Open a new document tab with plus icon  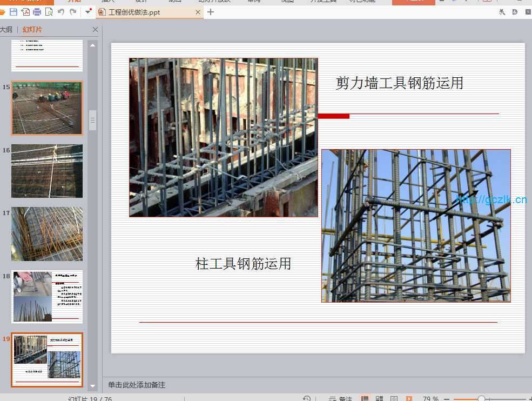click(x=211, y=12)
